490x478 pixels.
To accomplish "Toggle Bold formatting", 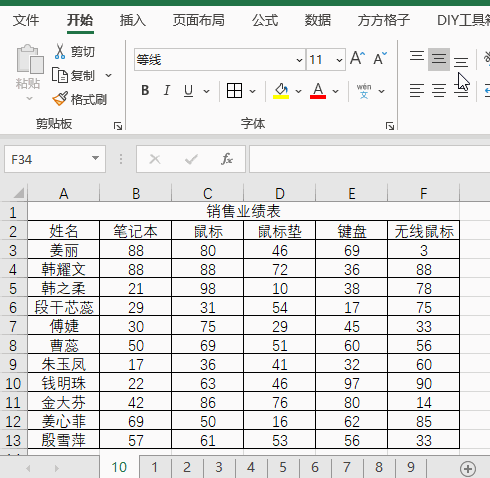I will tap(145, 91).
